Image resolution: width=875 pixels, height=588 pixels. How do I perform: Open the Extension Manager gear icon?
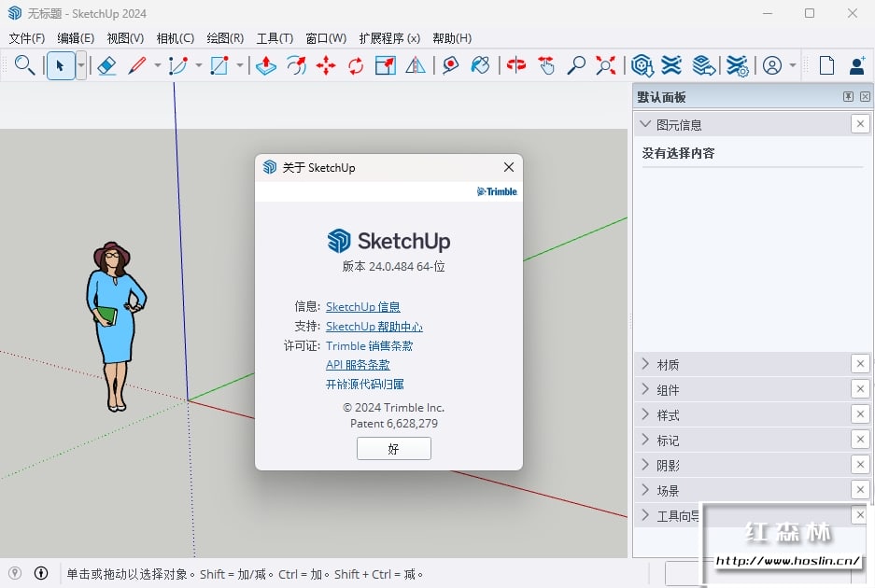point(737,65)
